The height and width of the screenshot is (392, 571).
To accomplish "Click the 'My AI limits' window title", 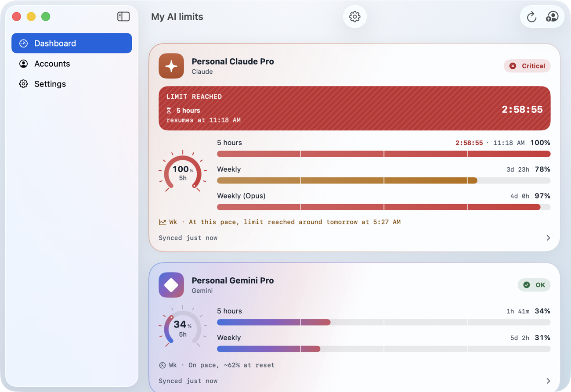I will (177, 17).
